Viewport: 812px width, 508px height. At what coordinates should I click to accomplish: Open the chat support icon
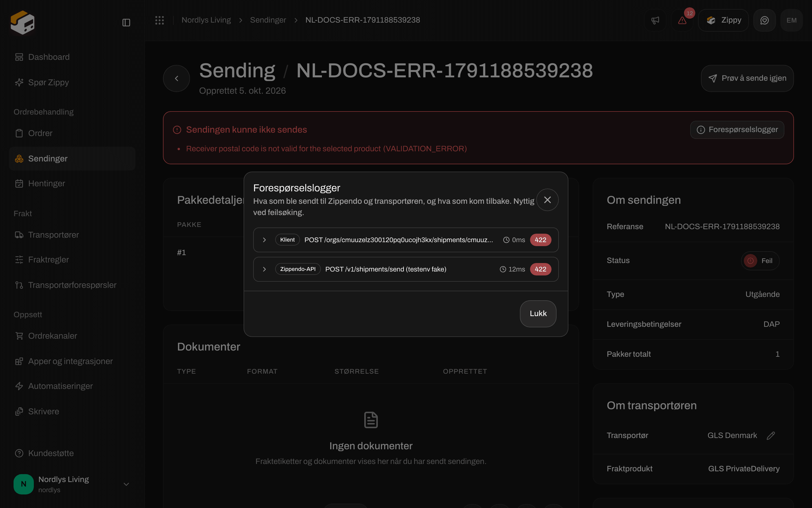764,20
